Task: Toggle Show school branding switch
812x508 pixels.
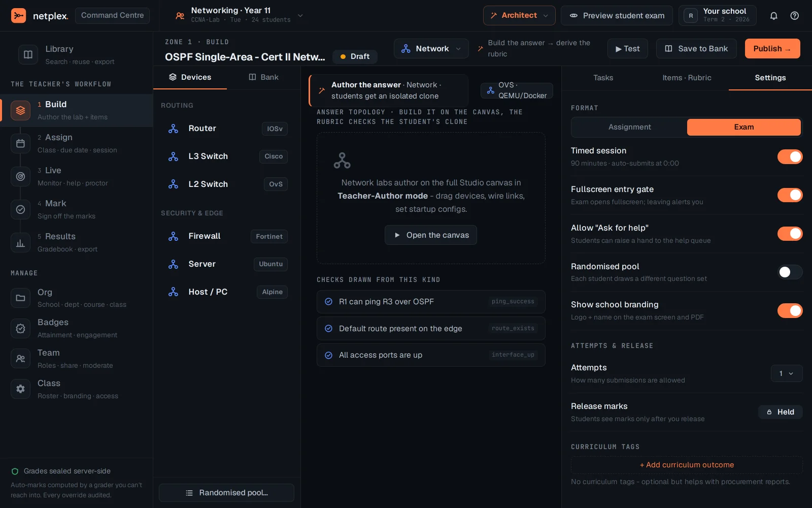Action: (x=790, y=310)
